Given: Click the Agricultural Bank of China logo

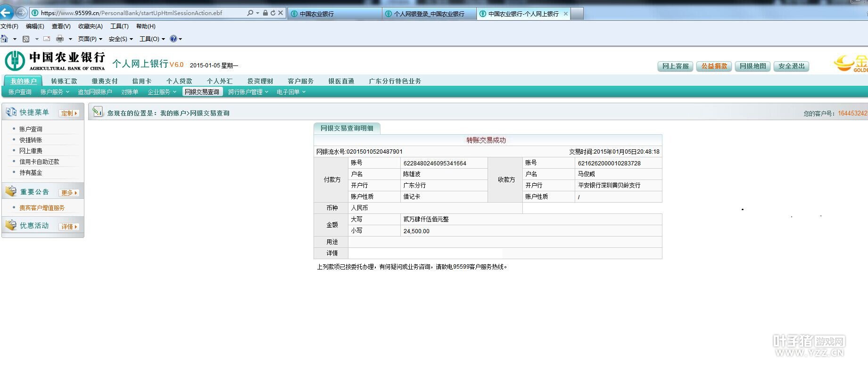Looking at the screenshot, I should click(x=55, y=61).
